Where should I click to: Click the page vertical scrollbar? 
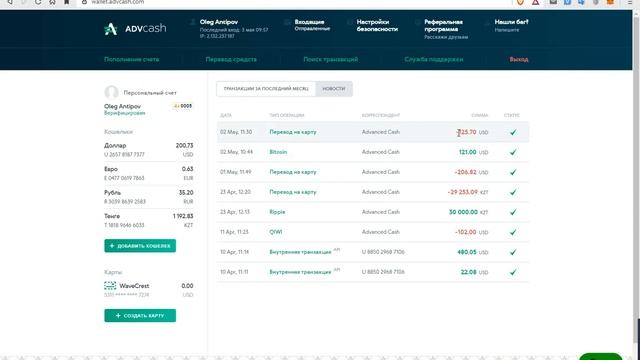(636, 180)
